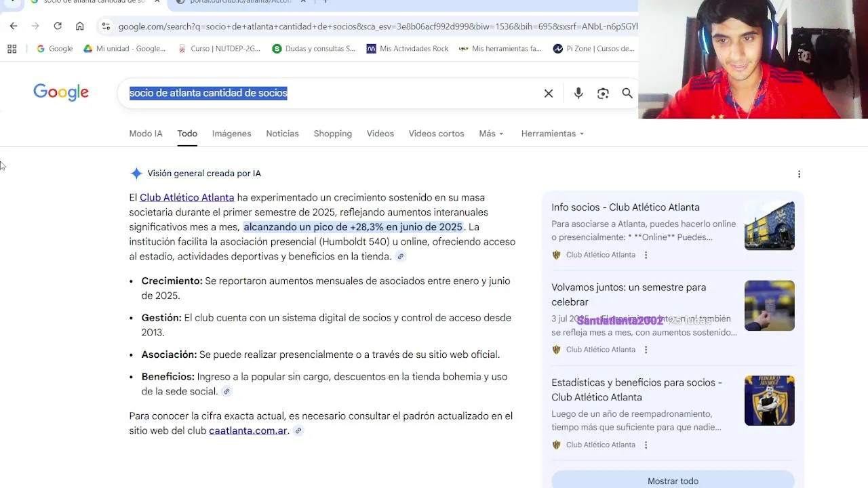
Task: Open Dudas y consultas bookmark
Action: coord(313,49)
